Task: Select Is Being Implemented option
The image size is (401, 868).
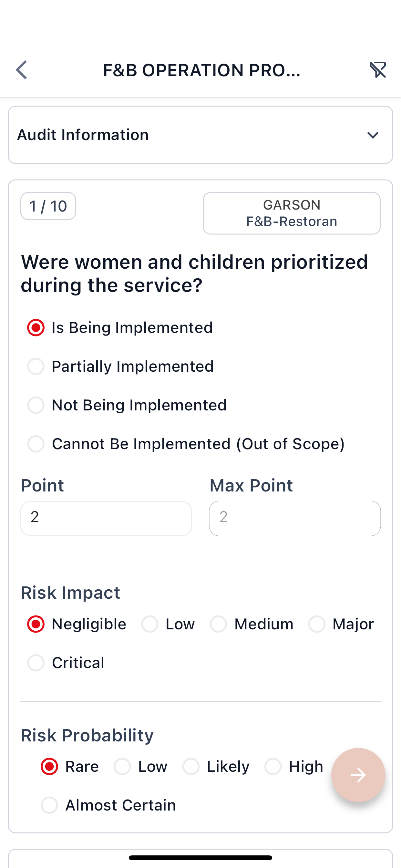Action: point(36,328)
